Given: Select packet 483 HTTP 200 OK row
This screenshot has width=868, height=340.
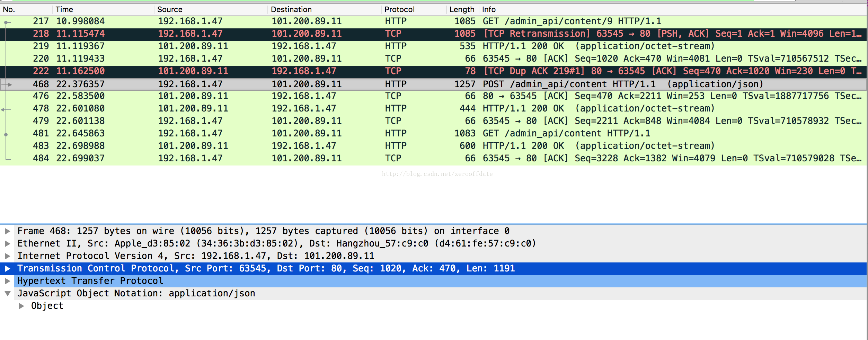Looking at the screenshot, I should pos(433,146).
